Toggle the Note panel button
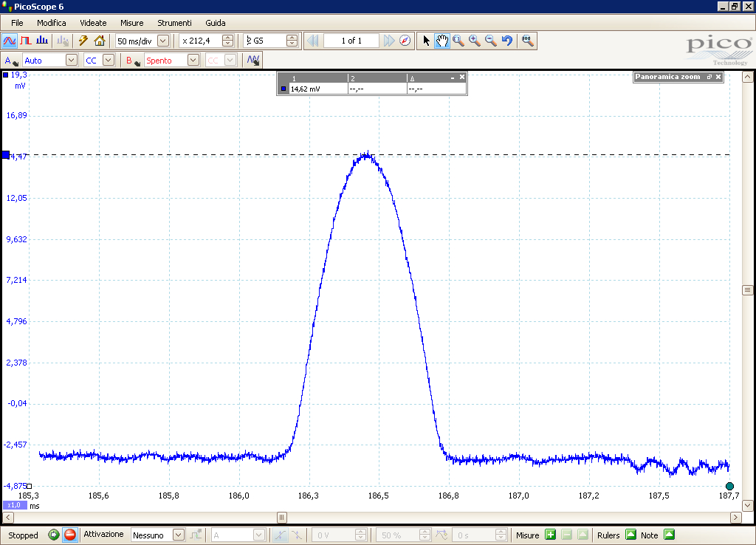Viewport: 756px width, 545px height. 669,535
